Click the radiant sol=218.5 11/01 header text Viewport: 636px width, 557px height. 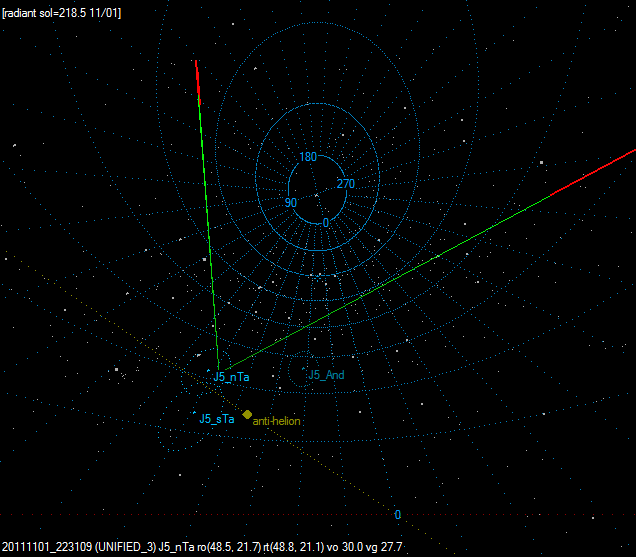pyautogui.click(x=62, y=13)
